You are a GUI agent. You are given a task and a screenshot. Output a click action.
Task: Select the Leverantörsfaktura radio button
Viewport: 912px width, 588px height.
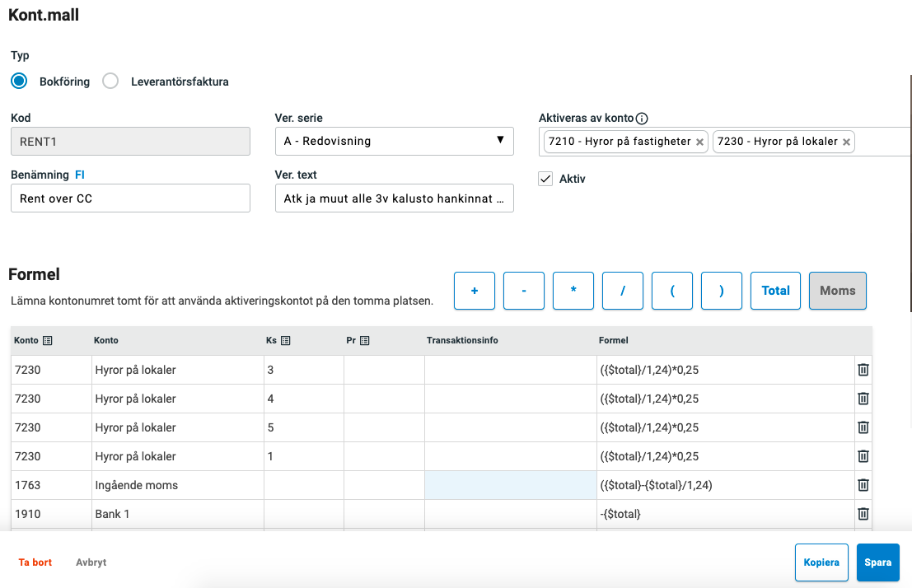click(110, 81)
